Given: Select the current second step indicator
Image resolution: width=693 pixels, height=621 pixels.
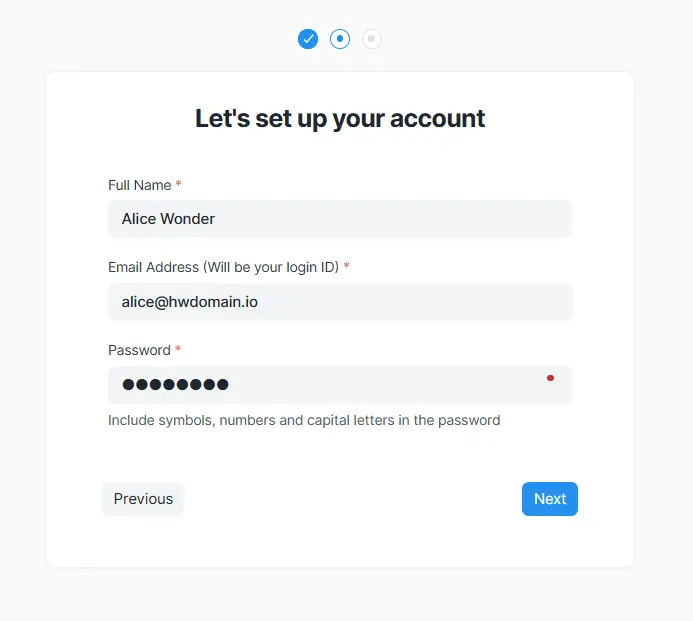Looking at the screenshot, I should point(340,39).
